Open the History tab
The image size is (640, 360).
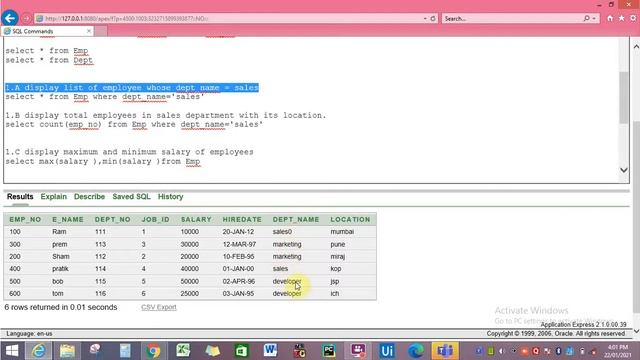pyautogui.click(x=171, y=197)
